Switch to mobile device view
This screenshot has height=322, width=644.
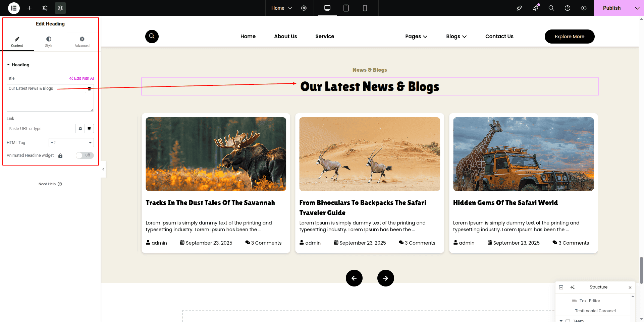(x=365, y=8)
